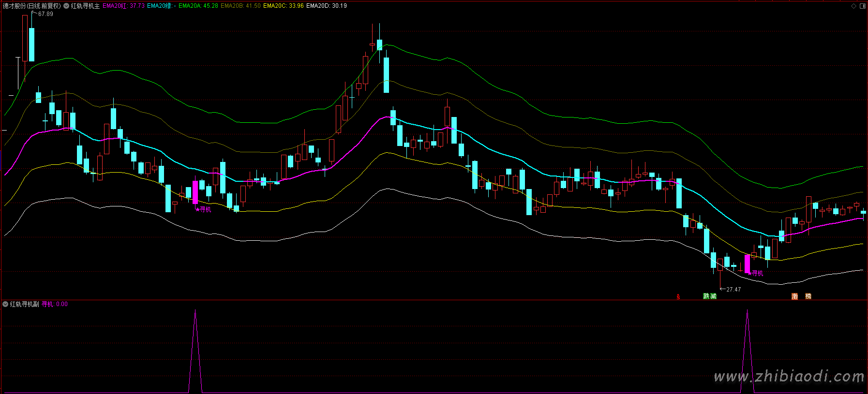This screenshot has height=394, width=868.
Task: Click the 红轨寻机副 sub-indicator name
Action: 24,304
